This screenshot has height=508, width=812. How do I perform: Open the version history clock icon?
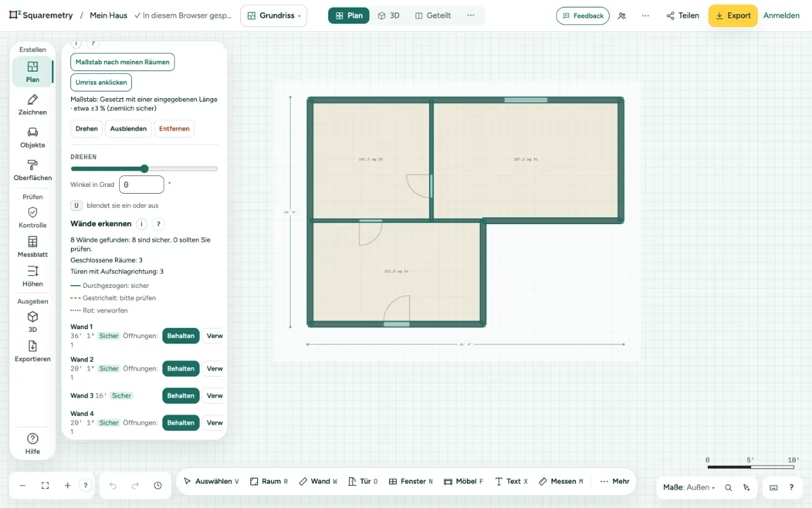[158, 486]
